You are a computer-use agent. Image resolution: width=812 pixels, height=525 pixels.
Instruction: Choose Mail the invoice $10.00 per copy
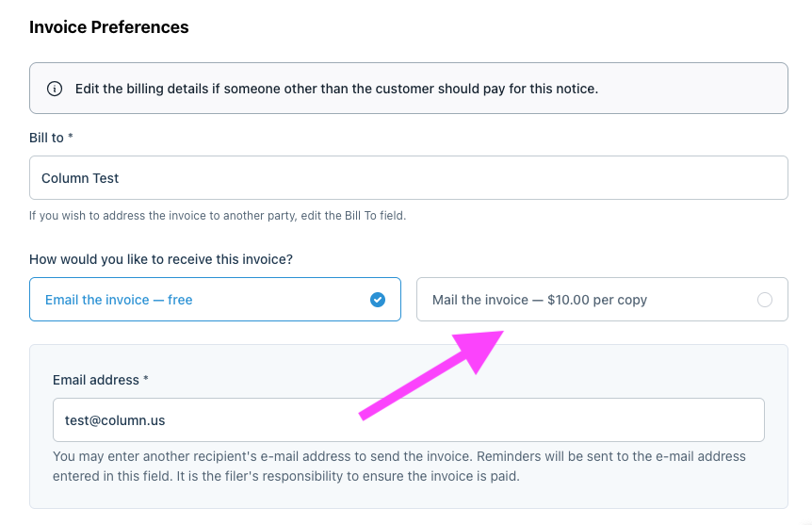(602, 299)
